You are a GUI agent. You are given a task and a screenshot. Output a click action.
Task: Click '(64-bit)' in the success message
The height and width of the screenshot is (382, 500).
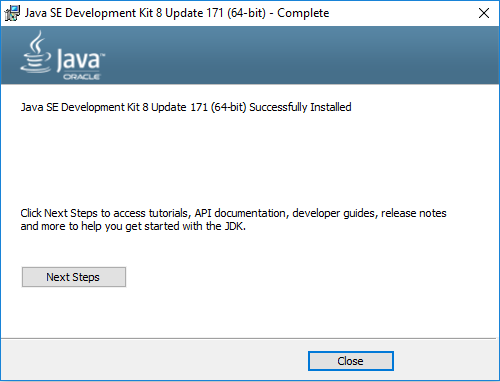point(228,107)
